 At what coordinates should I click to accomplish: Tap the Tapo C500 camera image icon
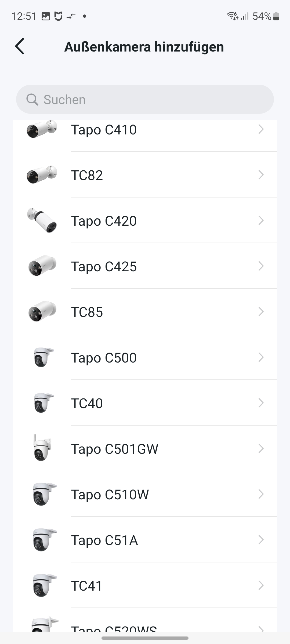42,357
